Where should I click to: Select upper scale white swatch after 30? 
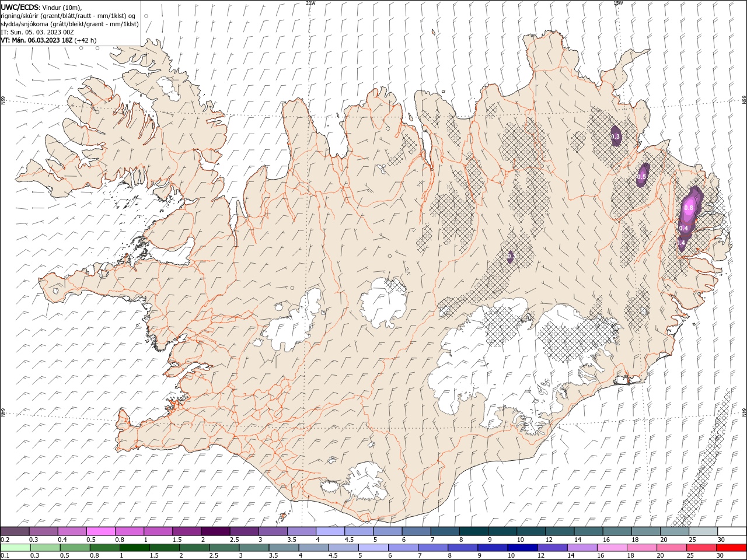732,531
